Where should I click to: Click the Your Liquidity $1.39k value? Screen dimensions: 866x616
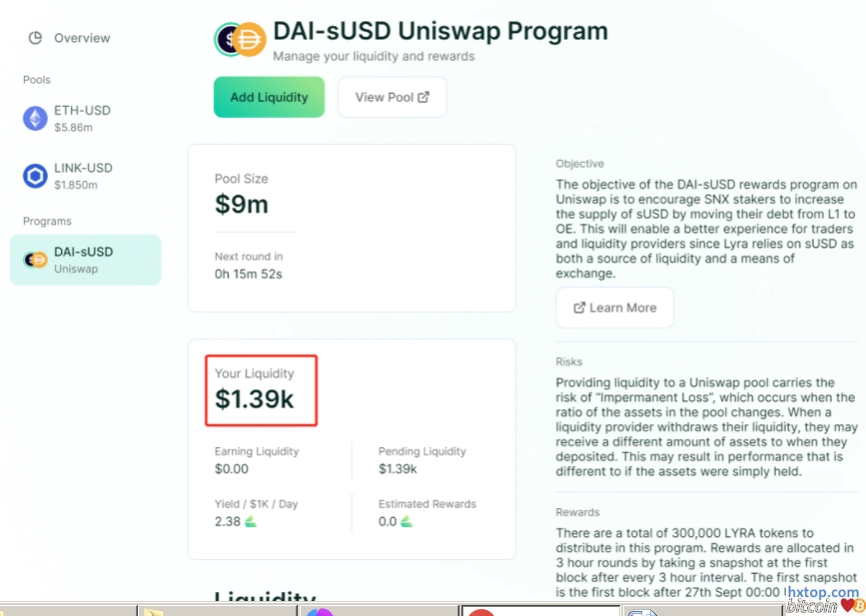pyautogui.click(x=255, y=400)
